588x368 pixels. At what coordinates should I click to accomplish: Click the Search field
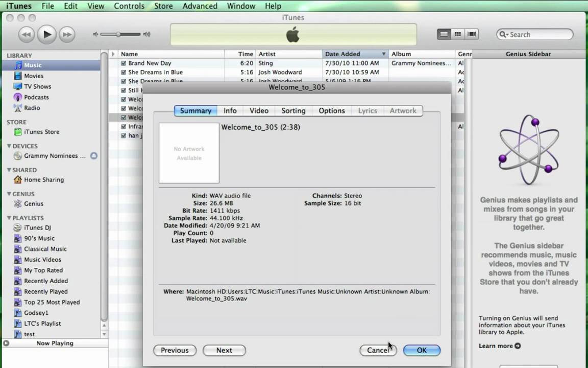coord(535,35)
